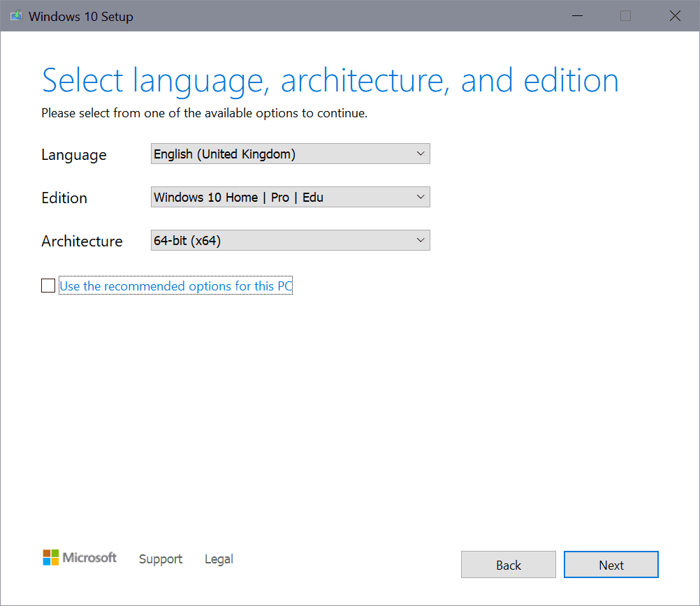700x606 pixels.
Task: Go to the previous step with Back
Action: click(x=509, y=565)
